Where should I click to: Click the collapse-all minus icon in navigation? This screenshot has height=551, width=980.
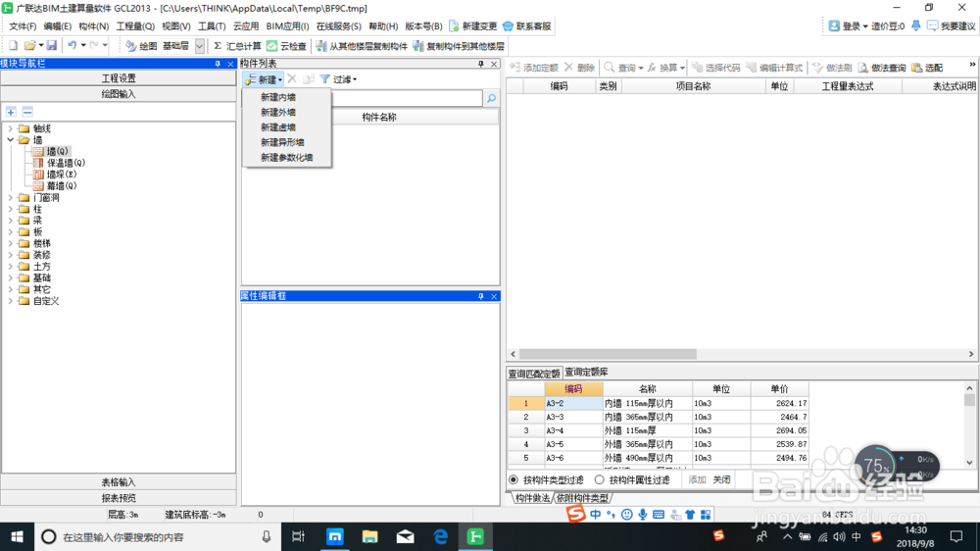click(x=27, y=112)
